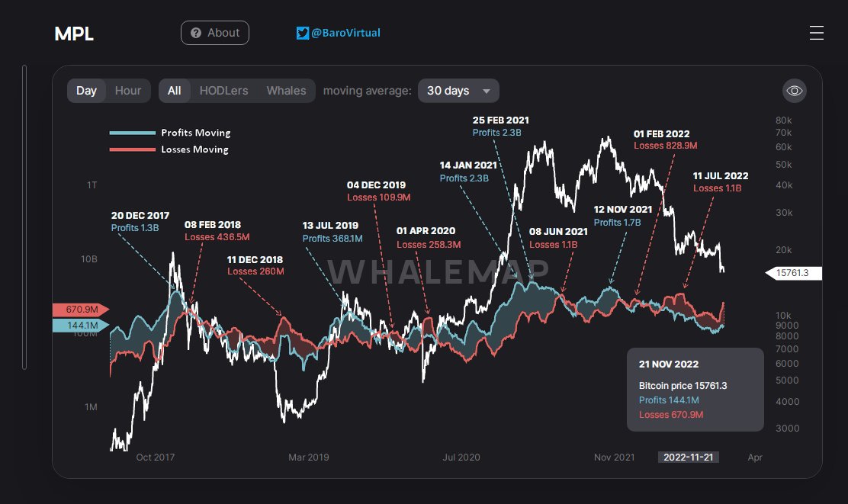The image size is (848, 504).
Task: Switch to Day timeframe
Action: pyautogui.click(x=87, y=91)
